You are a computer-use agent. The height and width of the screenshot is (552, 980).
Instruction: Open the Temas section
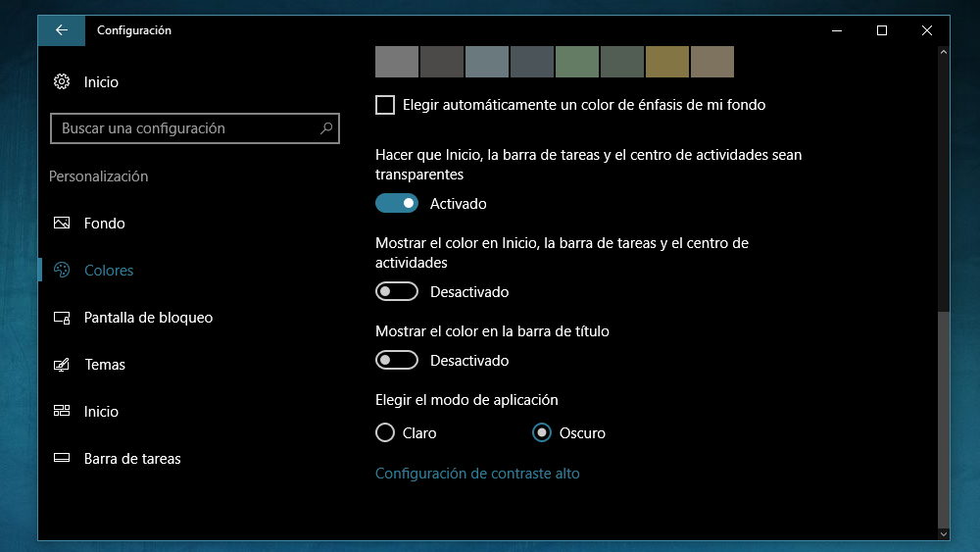click(105, 365)
